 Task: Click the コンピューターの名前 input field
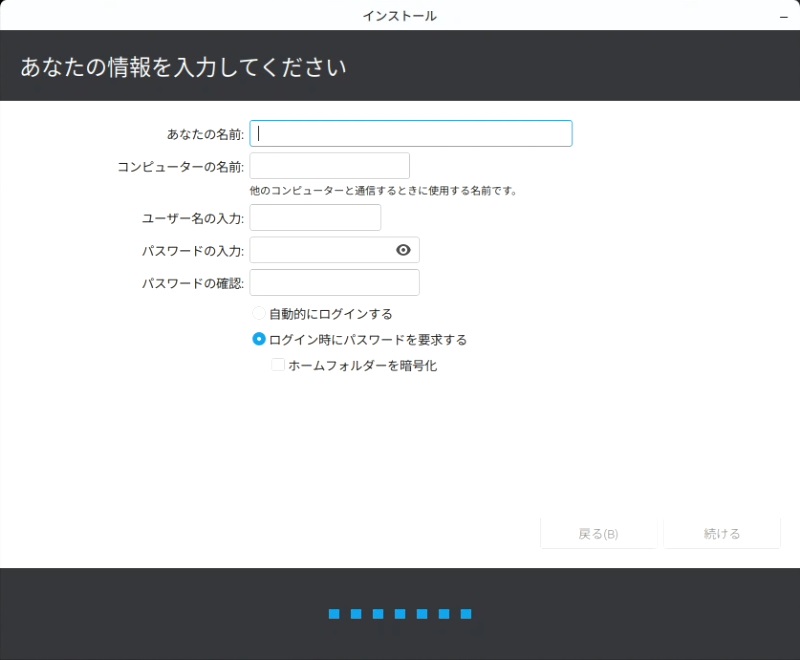[x=329, y=166]
